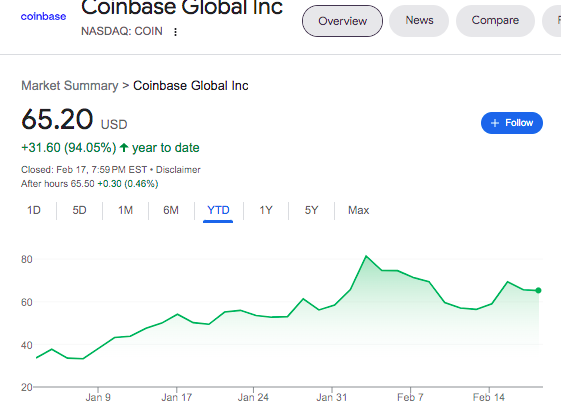Click the chart peak near Jan 31
Image resolution: width=561 pixels, height=414 pixels.
[x=366, y=256]
